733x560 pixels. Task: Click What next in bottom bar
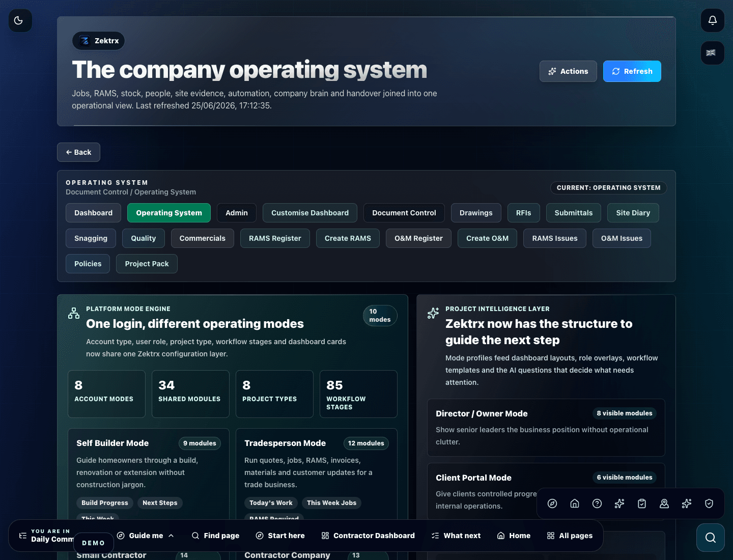456,536
